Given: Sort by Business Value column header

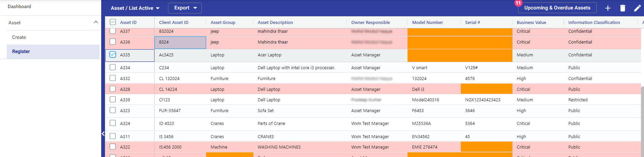Looking at the screenshot, I should point(531,22).
